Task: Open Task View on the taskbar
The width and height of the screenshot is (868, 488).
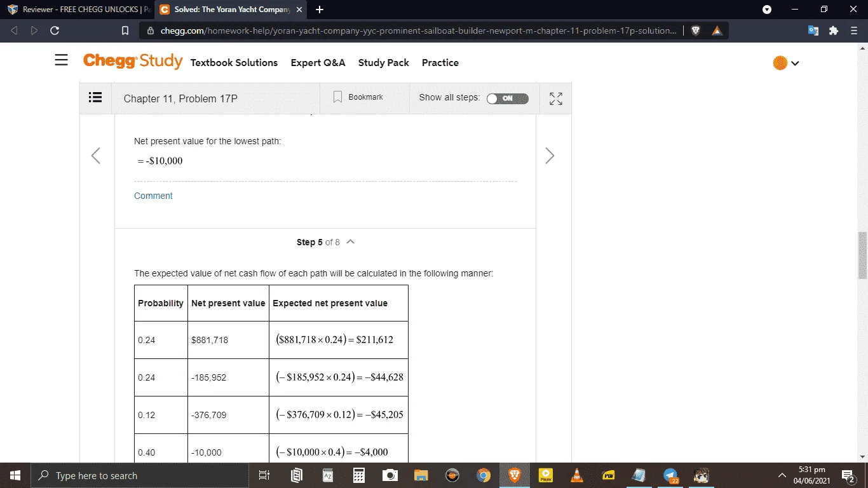Action: coord(265,475)
